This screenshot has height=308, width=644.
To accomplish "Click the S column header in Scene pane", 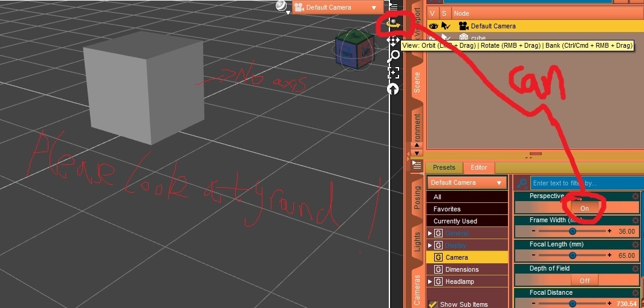I will tap(444, 13).
